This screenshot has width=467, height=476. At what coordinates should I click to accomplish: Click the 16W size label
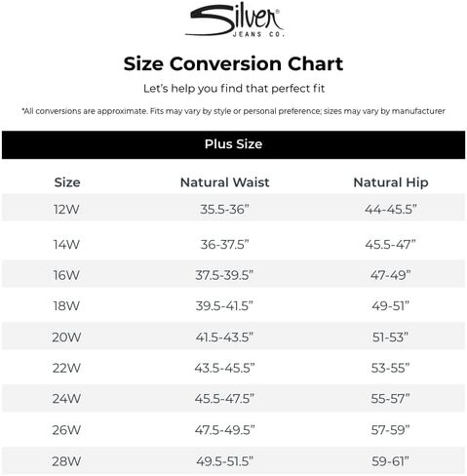pyautogui.click(x=66, y=275)
